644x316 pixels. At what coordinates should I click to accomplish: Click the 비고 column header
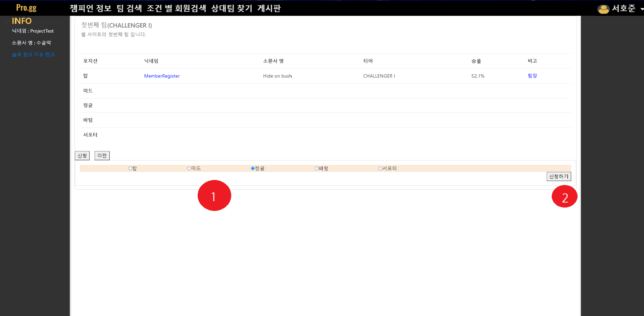point(532,61)
